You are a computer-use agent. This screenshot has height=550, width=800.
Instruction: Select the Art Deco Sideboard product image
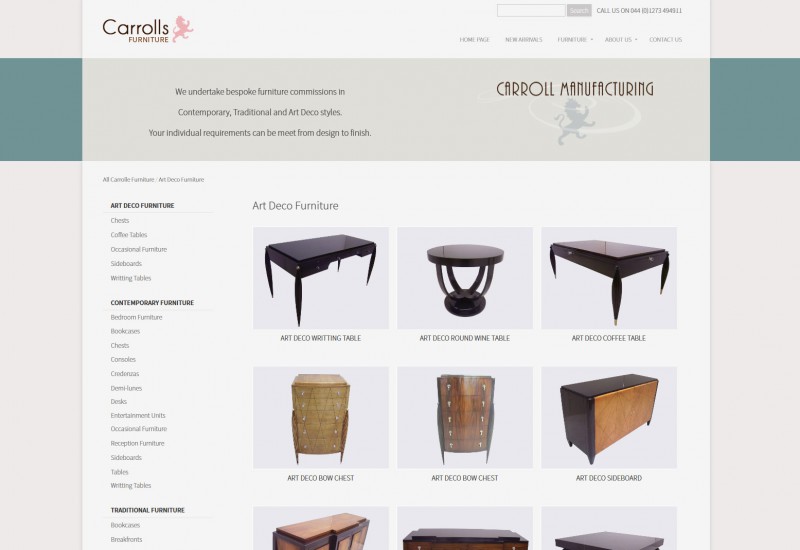click(609, 417)
